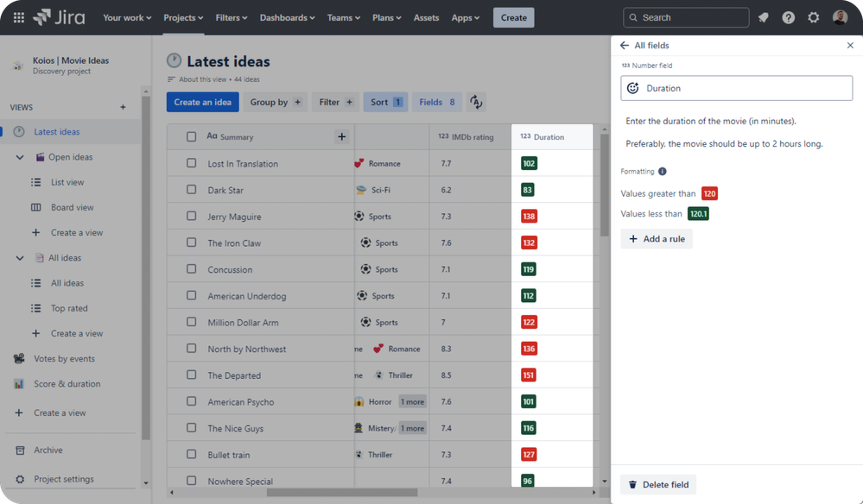Check the American Psycho row checkbox
This screenshot has width=863, height=504.
[x=191, y=401]
